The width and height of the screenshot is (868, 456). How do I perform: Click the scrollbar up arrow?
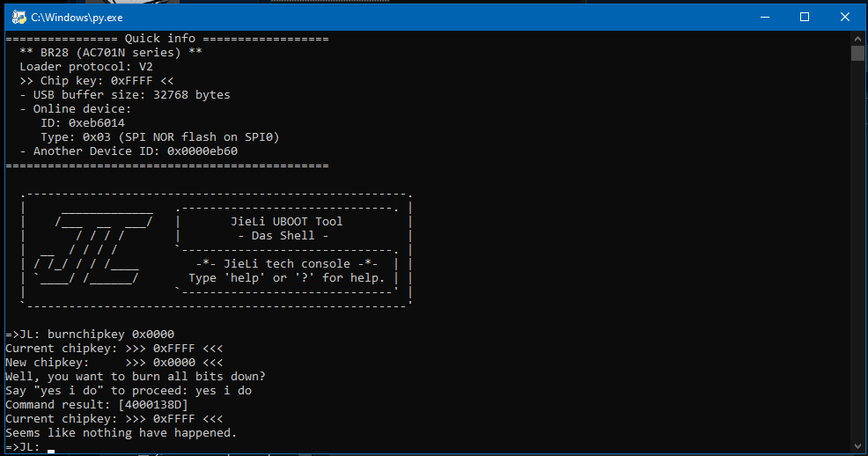(x=857, y=39)
